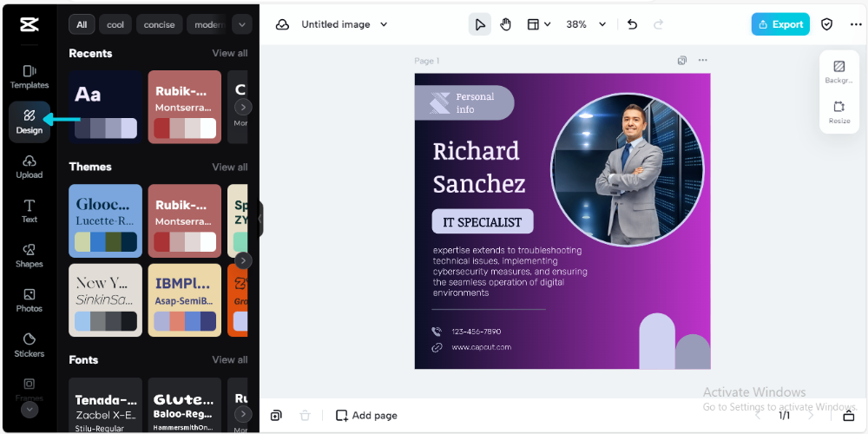The width and height of the screenshot is (868, 434).
Task: View all Recents
Action: tap(230, 53)
